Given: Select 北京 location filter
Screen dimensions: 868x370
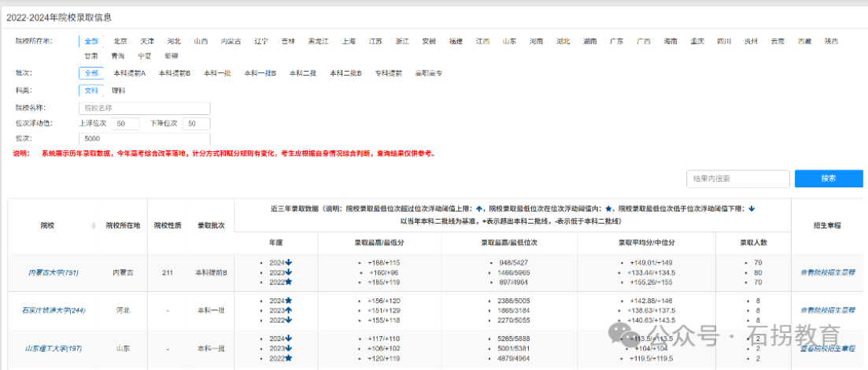Looking at the screenshot, I should pos(120,42).
